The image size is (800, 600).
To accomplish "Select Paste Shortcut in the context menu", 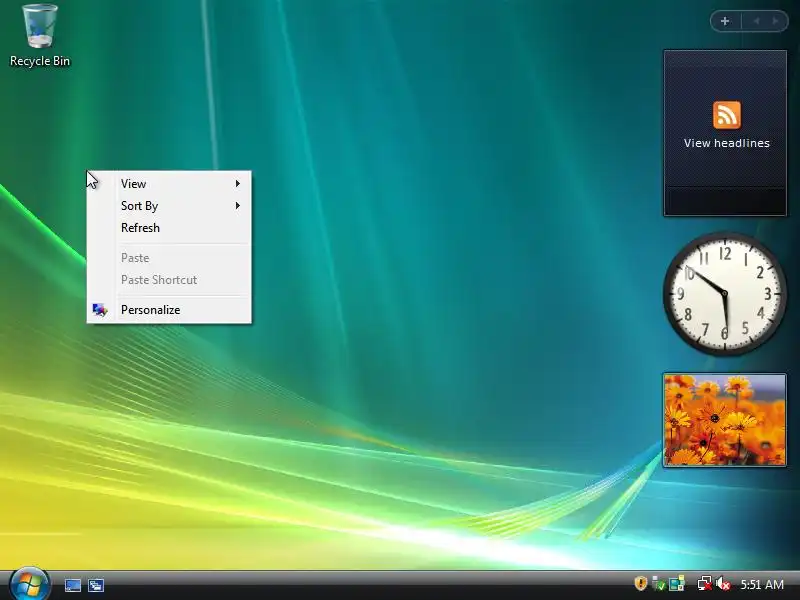I will click(169, 280).
